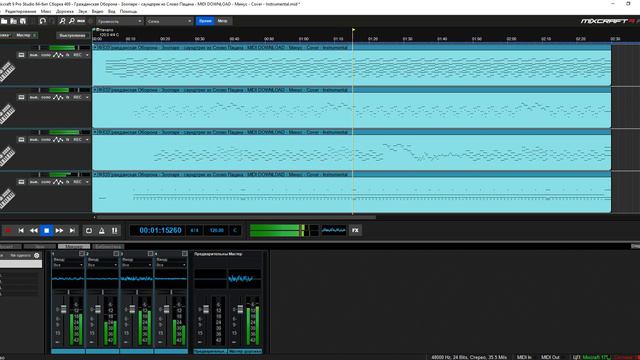This screenshot has width=640, height=360.
Task: Click fourth track's instrument keyboard icon
Action: click(21, 182)
